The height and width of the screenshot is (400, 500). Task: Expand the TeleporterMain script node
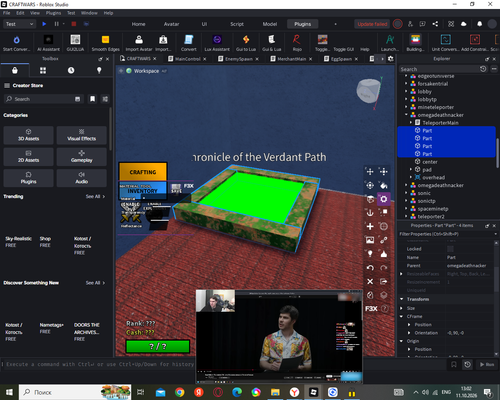[411, 123]
